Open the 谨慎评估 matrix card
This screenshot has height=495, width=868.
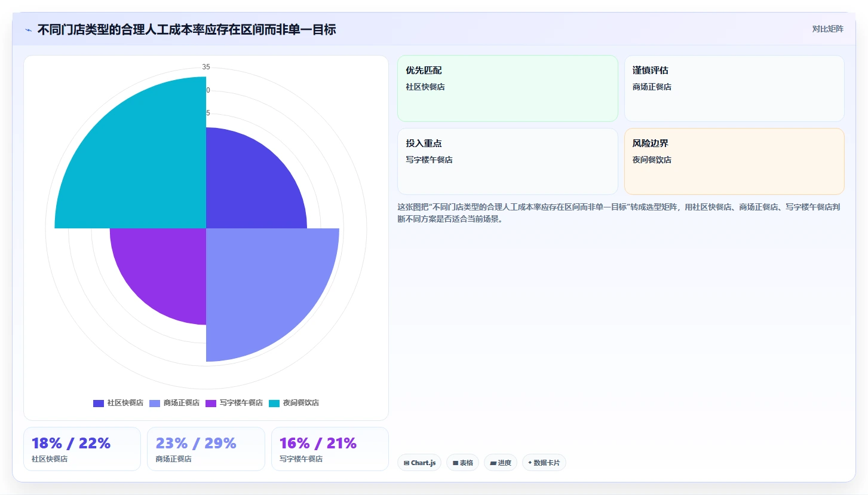[x=734, y=88]
